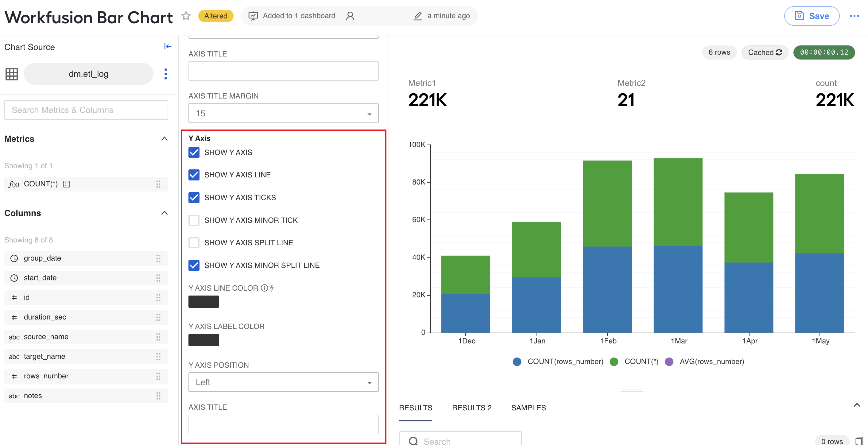Click the Y Axis Line Color info icon
The width and height of the screenshot is (868, 445).
[x=265, y=288]
